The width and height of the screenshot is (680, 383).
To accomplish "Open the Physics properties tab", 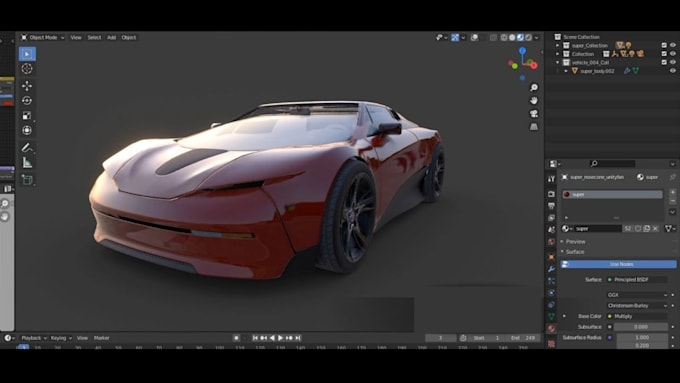I will (x=551, y=293).
